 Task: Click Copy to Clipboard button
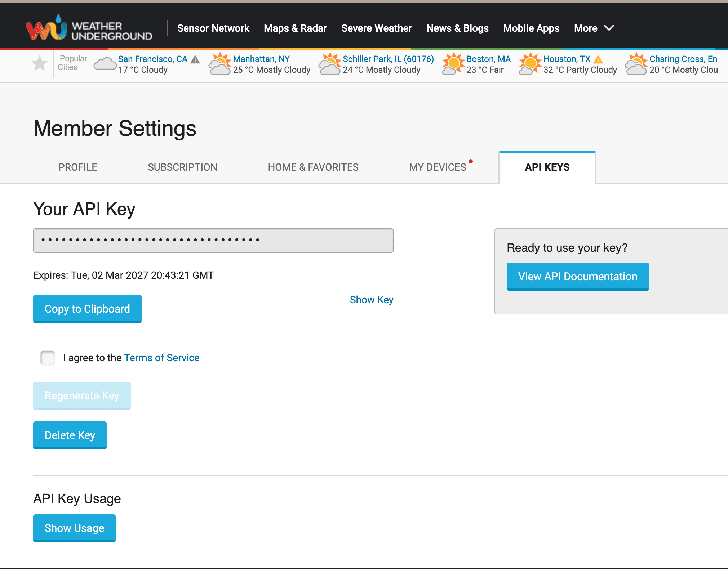87,309
